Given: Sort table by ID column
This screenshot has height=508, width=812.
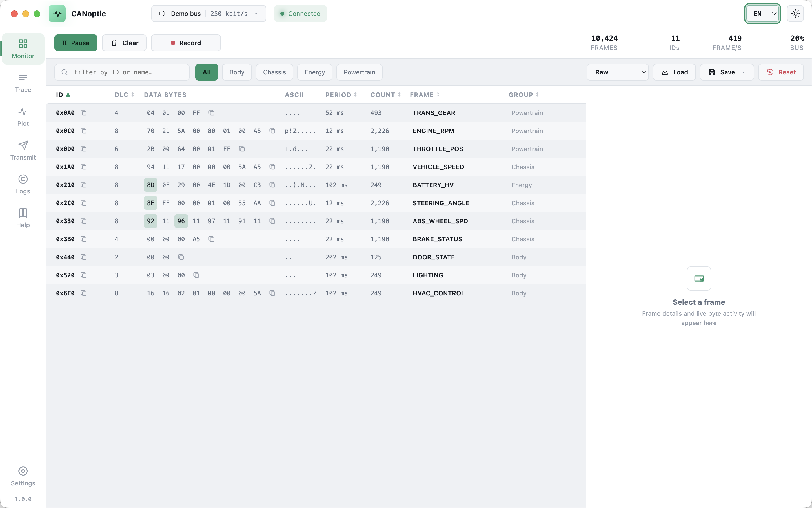Looking at the screenshot, I should [63, 95].
